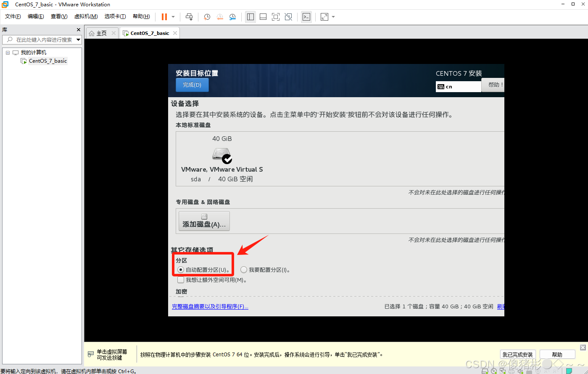588x374 pixels.
Task: Click the printer status bar icon
Action: pyautogui.click(x=512, y=371)
